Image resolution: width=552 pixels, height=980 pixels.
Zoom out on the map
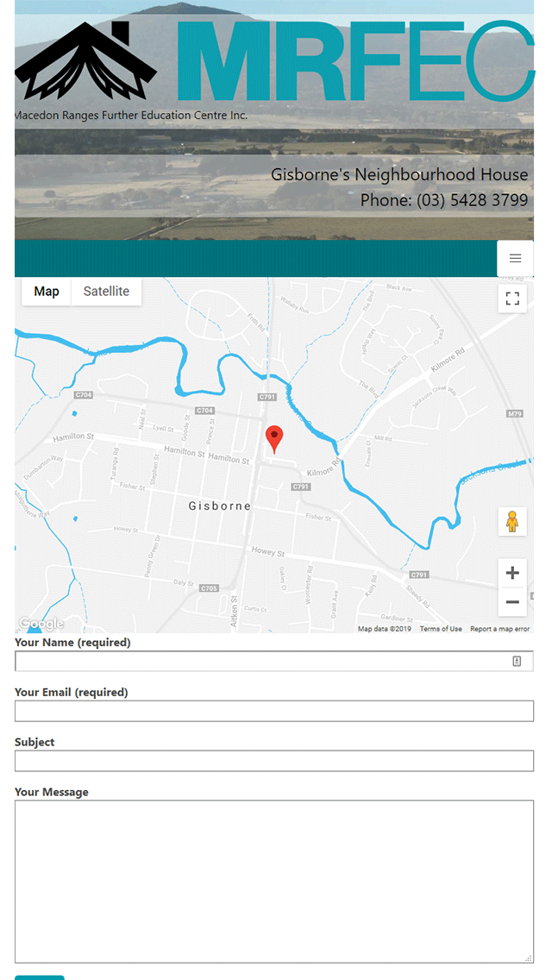coord(512,602)
